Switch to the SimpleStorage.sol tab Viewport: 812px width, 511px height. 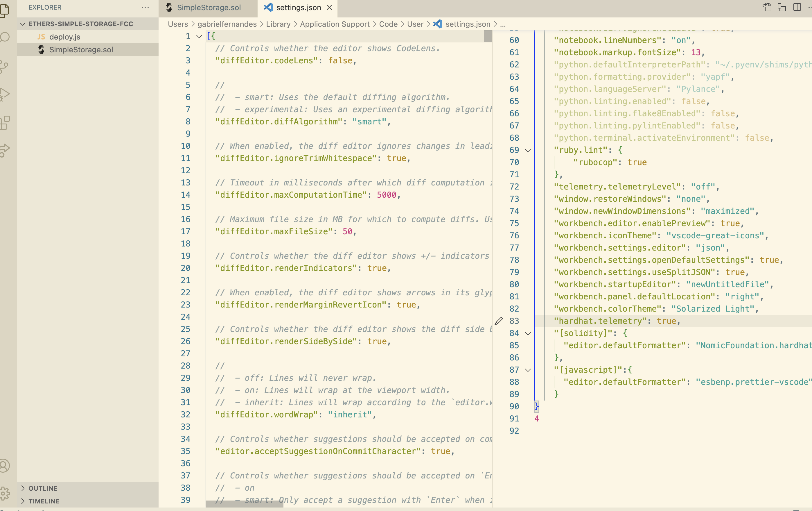click(x=208, y=8)
